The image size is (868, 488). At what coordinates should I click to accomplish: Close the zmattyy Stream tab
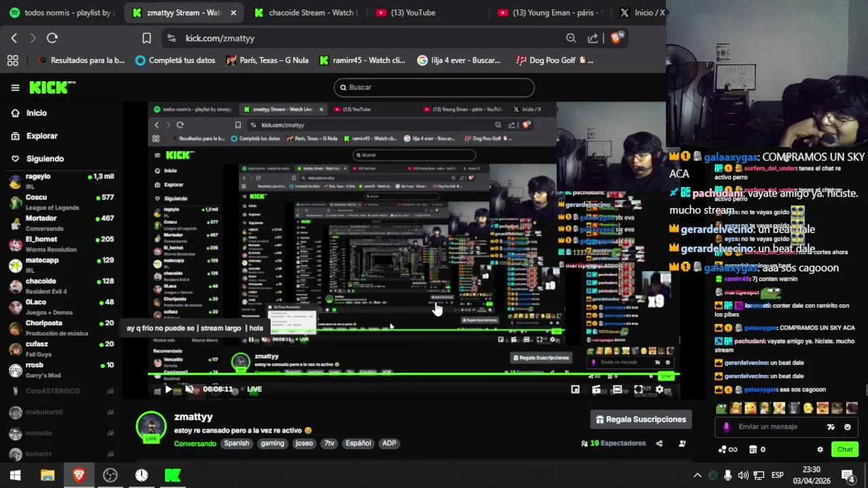coord(233,13)
